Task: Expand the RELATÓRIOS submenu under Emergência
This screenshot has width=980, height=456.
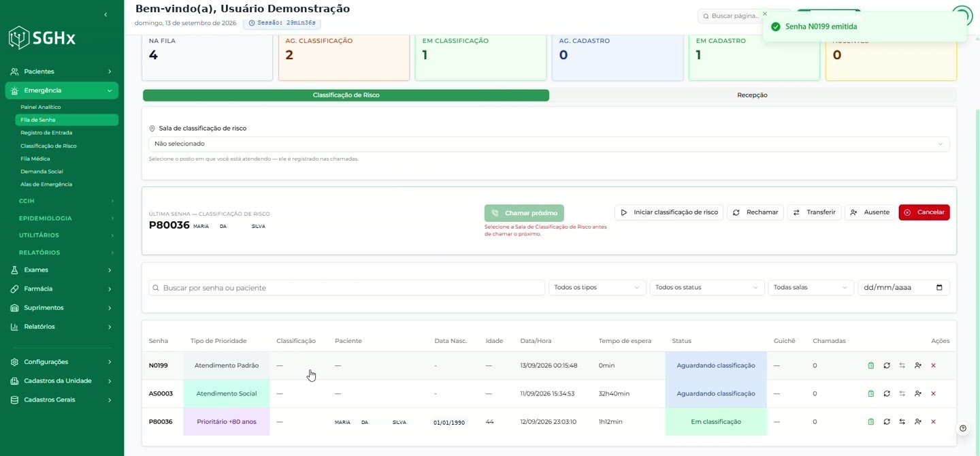Action: pyautogui.click(x=66, y=253)
